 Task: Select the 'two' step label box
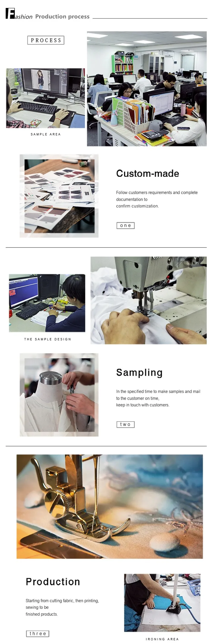click(126, 424)
